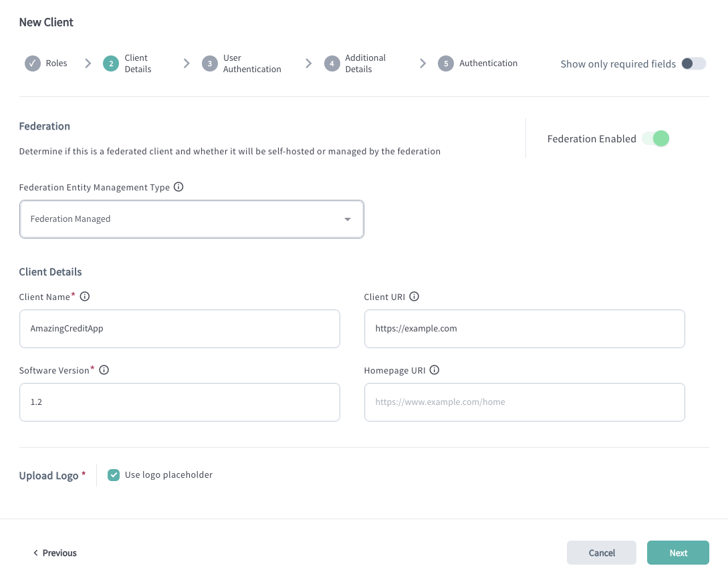Click the chevron between Roles and Client Details

tap(88, 63)
